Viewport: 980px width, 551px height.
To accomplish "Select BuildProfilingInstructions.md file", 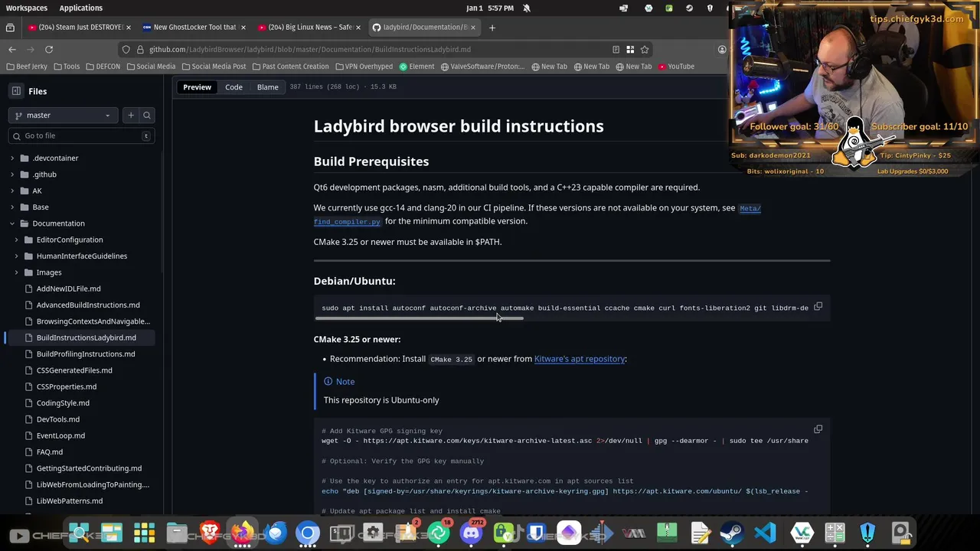I will point(86,354).
